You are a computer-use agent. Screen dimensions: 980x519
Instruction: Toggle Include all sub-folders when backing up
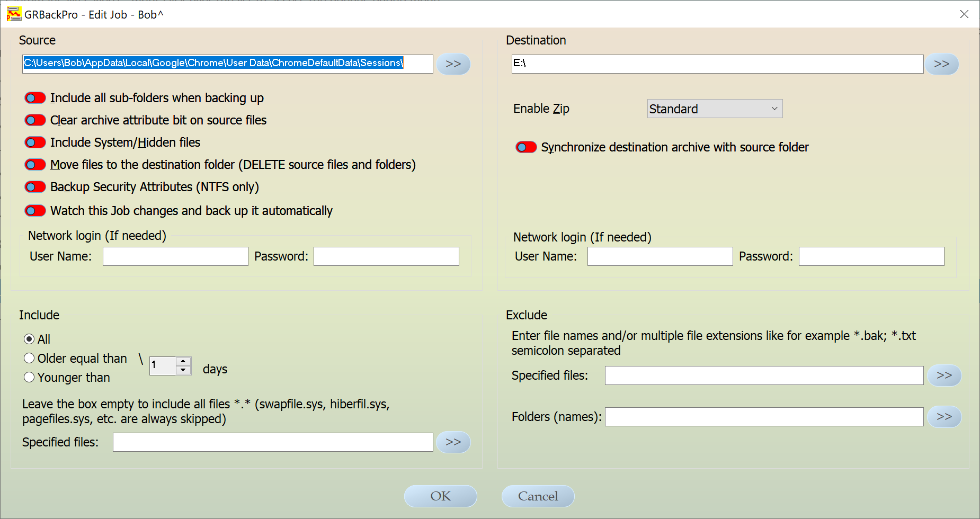[x=35, y=98]
